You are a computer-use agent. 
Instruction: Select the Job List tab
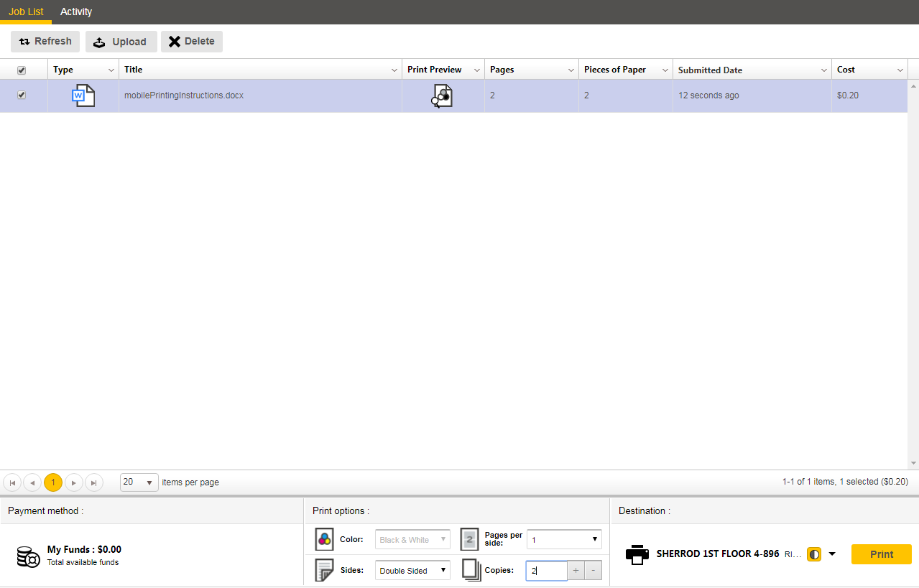click(x=26, y=11)
